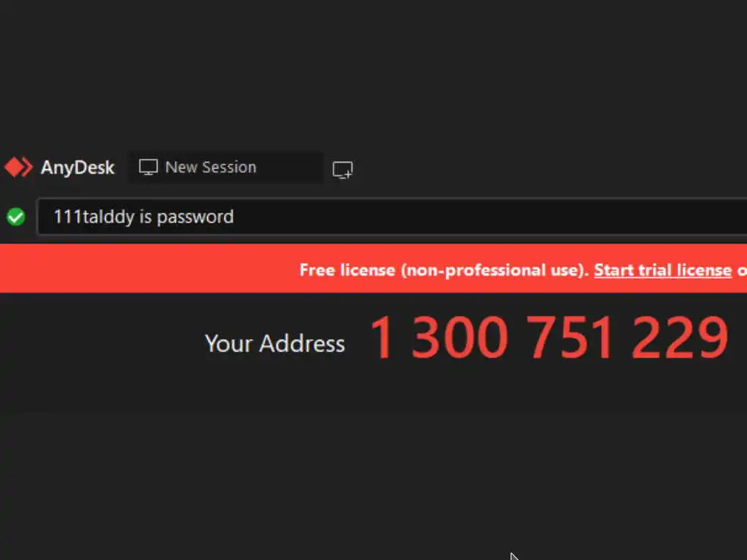Click the 'Your Address' label

click(275, 343)
